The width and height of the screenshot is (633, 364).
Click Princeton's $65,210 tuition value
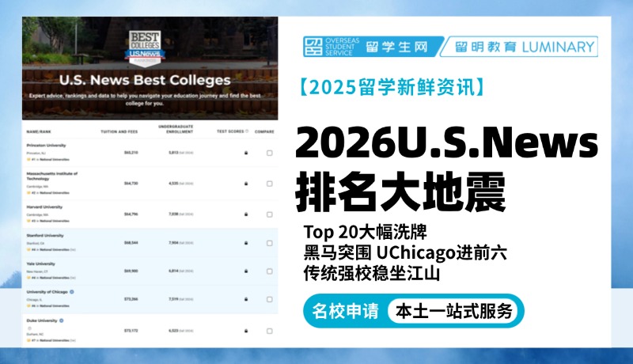pos(131,153)
